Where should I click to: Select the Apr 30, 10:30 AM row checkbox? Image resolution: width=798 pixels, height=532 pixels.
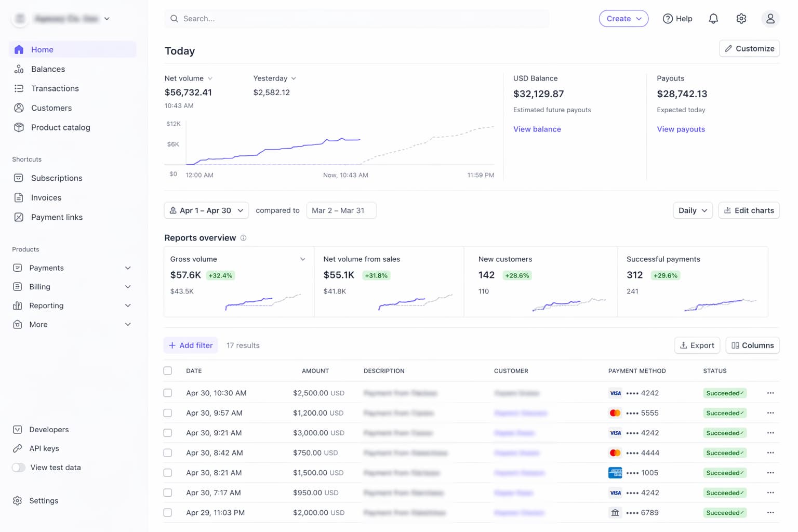pos(167,393)
